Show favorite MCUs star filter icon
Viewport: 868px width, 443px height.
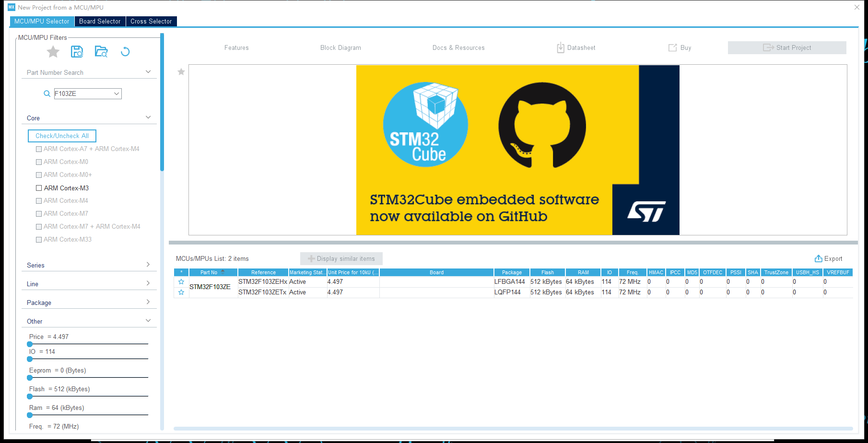click(53, 52)
